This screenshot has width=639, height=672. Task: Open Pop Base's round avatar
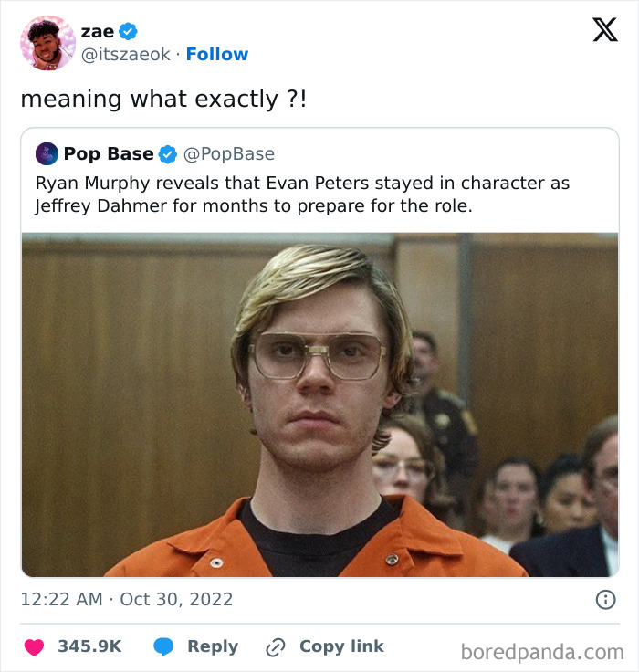[47, 154]
